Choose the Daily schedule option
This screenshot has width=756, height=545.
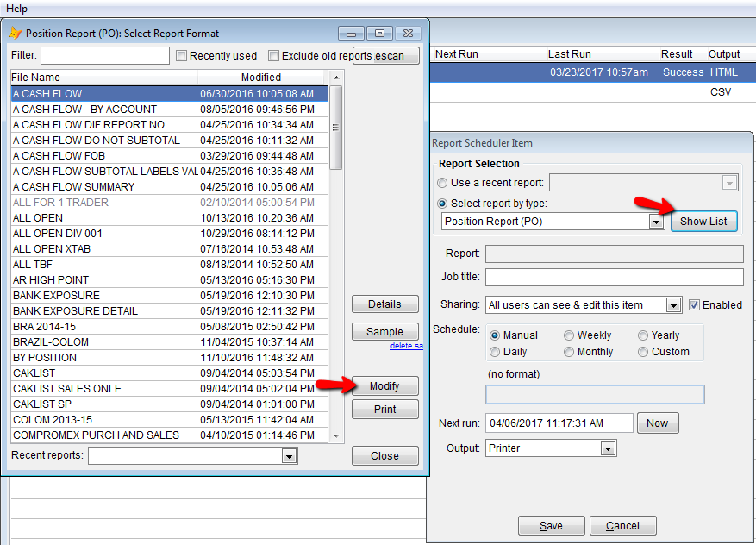pos(495,352)
